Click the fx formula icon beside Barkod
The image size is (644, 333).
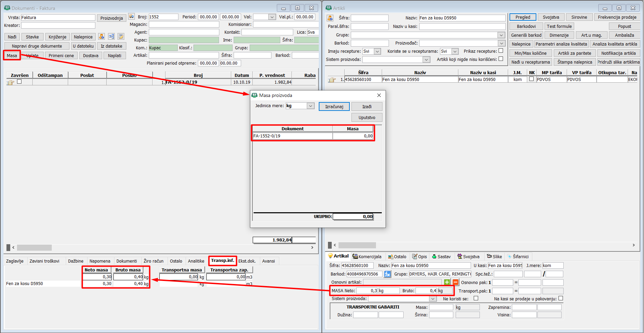click(x=387, y=274)
